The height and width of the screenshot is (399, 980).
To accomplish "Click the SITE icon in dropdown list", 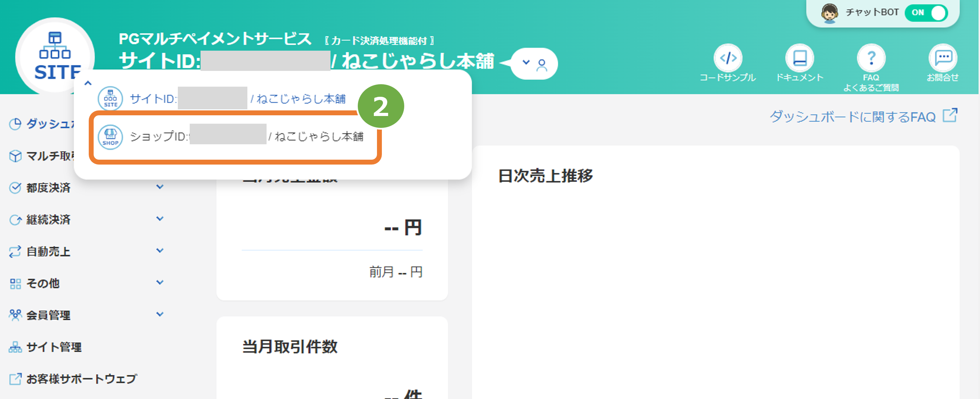I will tap(110, 99).
